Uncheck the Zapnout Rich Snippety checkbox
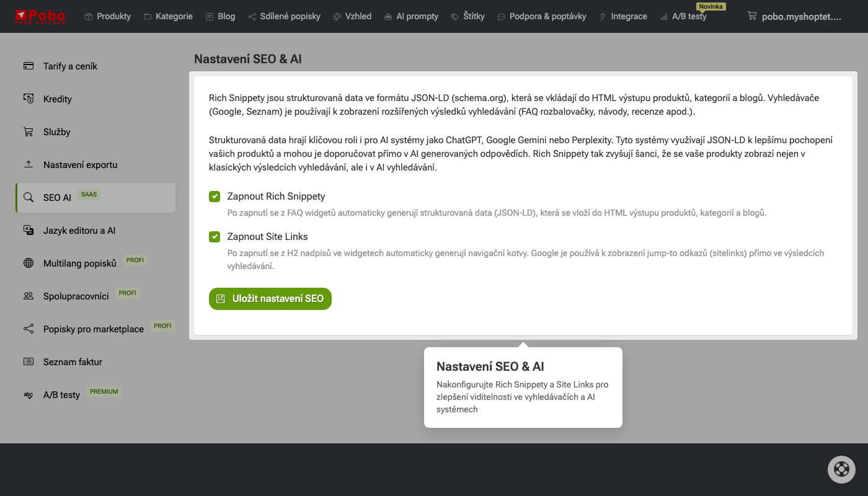The height and width of the screenshot is (496, 868). [x=215, y=197]
